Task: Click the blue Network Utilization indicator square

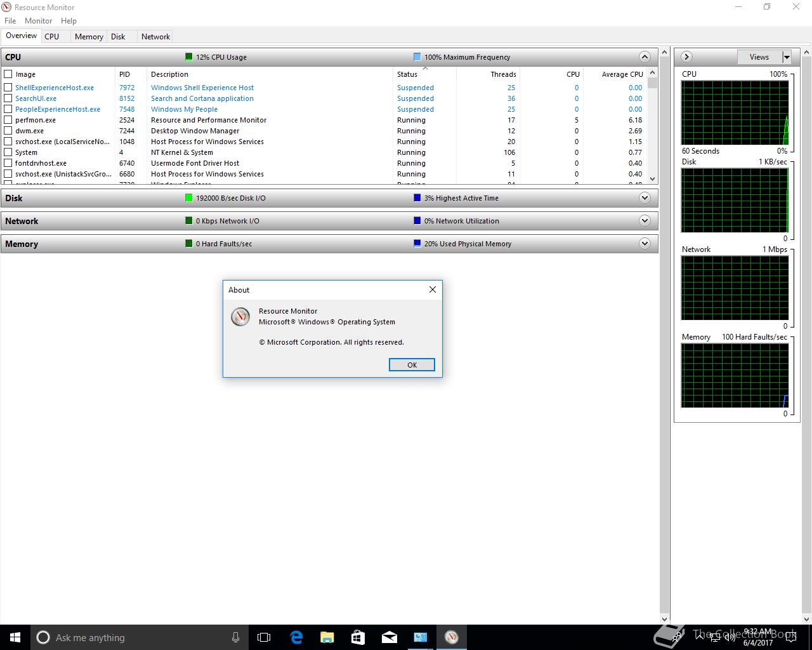Action: click(x=417, y=220)
